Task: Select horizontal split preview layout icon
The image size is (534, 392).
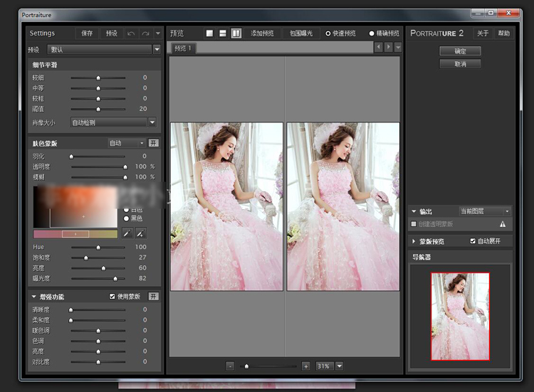Action: 223,33
